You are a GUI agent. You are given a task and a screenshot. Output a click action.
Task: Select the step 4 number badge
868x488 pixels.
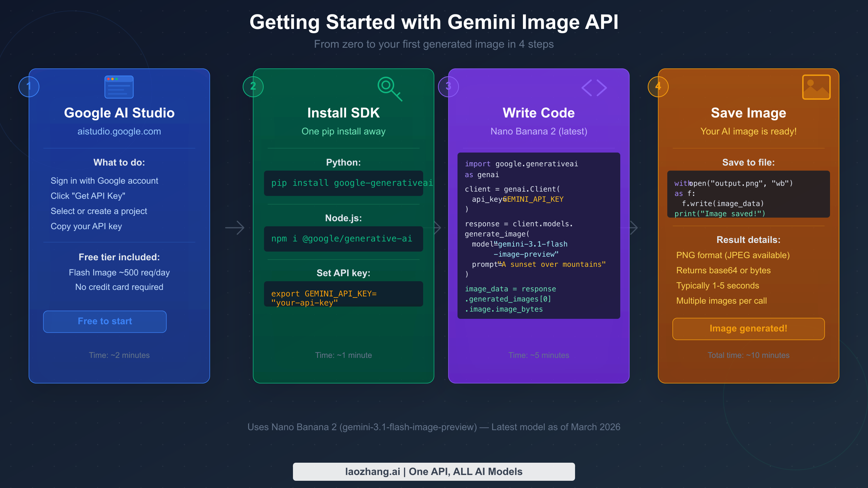[658, 86]
